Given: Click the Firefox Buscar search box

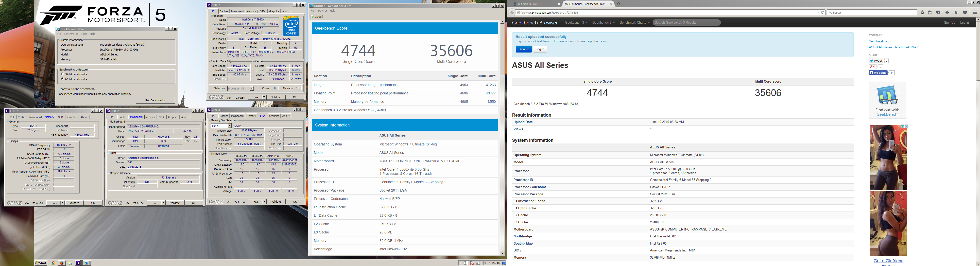Looking at the screenshot, I should pyautogui.click(x=872, y=13).
